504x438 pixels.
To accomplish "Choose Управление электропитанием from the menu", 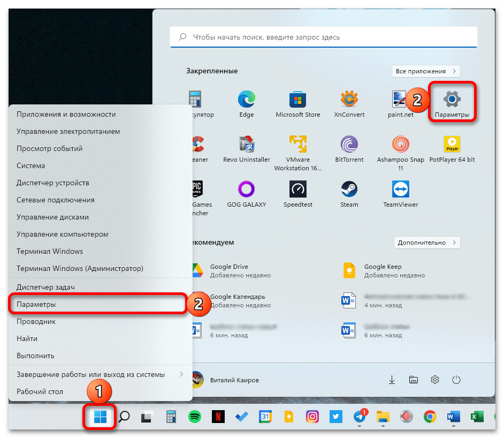I will point(100,131).
